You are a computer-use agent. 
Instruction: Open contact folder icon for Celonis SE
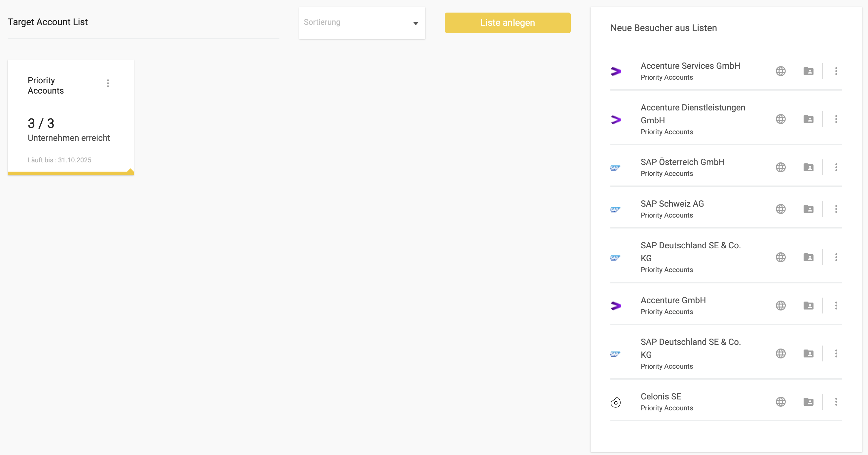808,402
